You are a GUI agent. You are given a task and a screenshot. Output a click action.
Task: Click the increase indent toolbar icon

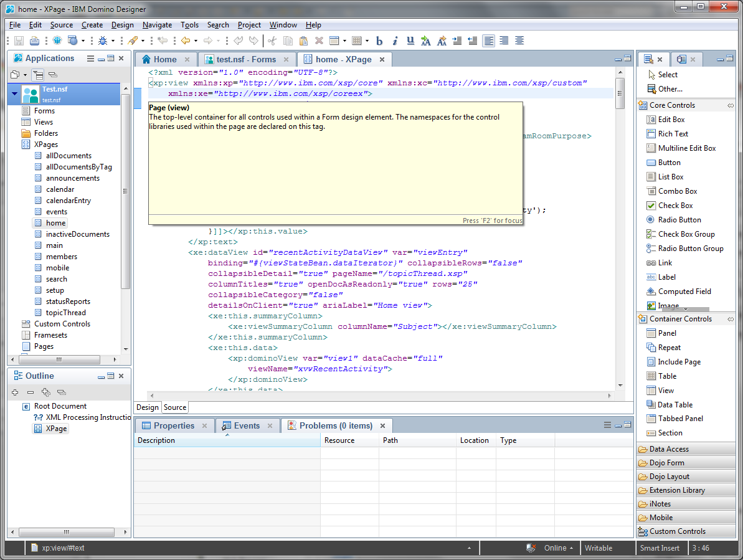pyautogui.click(x=457, y=41)
